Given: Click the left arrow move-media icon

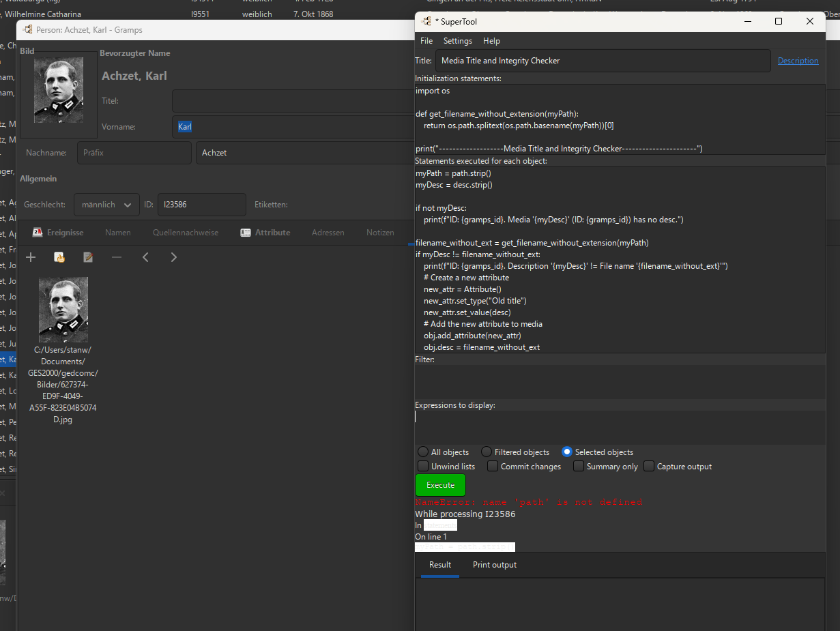Looking at the screenshot, I should click(145, 257).
